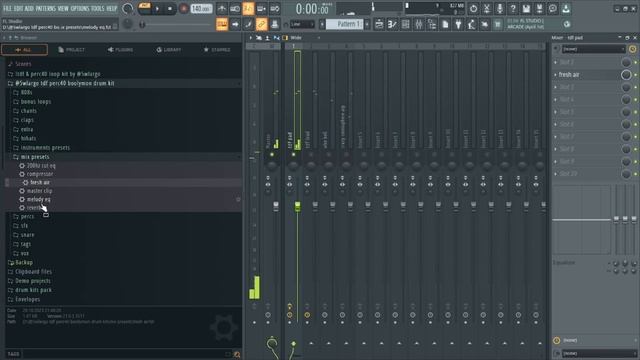Viewport: 640px width, 360px height.
Task: Open the playlist window icon
Action: click(379, 24)
